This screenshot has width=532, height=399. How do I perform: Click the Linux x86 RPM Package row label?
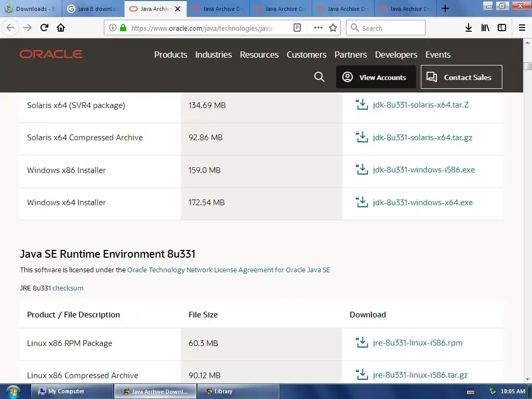click(70, 343)
